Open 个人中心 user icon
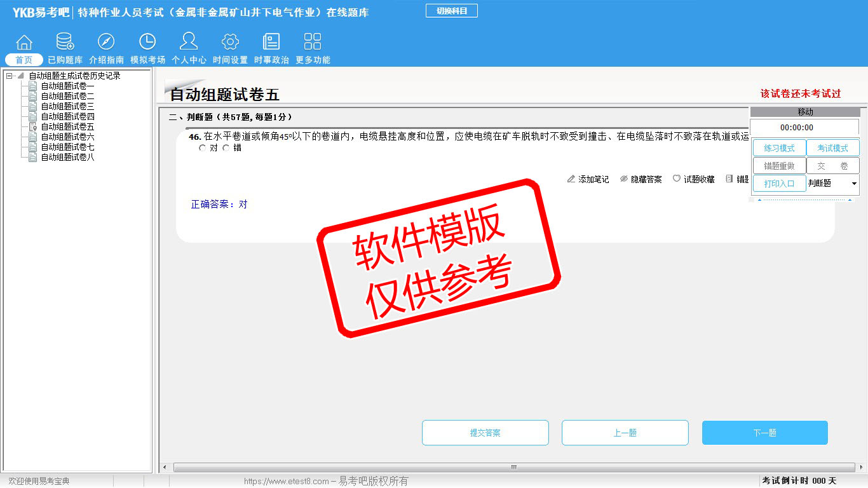 tap(189, 43)
